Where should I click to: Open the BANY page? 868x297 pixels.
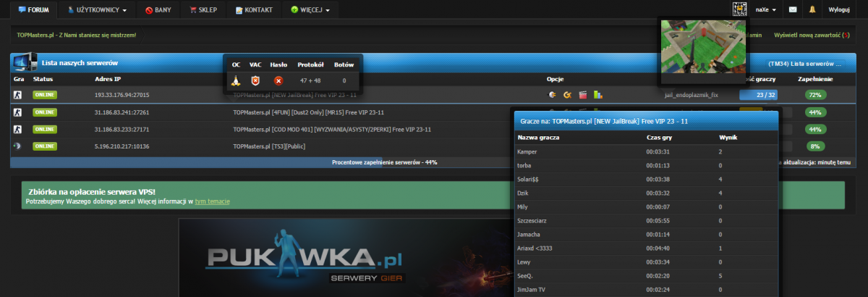pos(158,10)
